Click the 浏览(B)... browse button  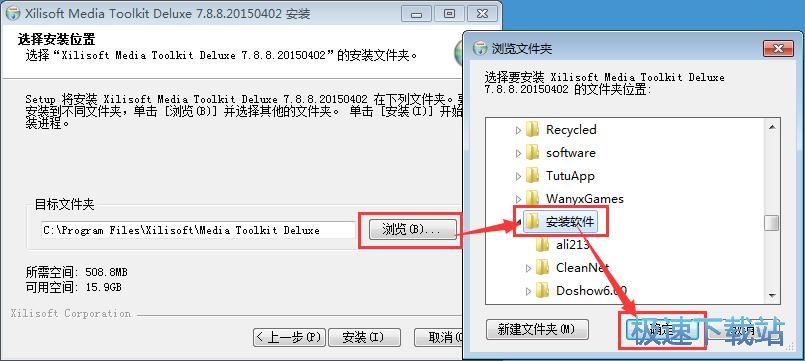412,230
